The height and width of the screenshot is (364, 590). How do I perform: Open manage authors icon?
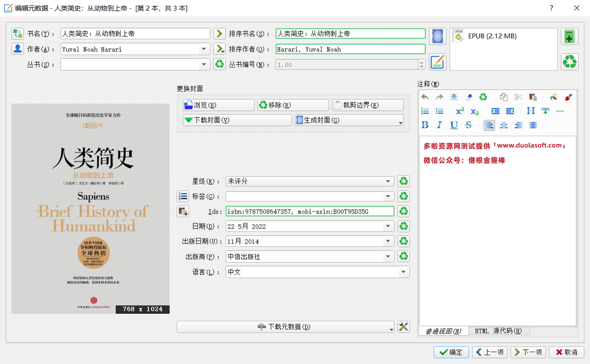coord(18,49)
